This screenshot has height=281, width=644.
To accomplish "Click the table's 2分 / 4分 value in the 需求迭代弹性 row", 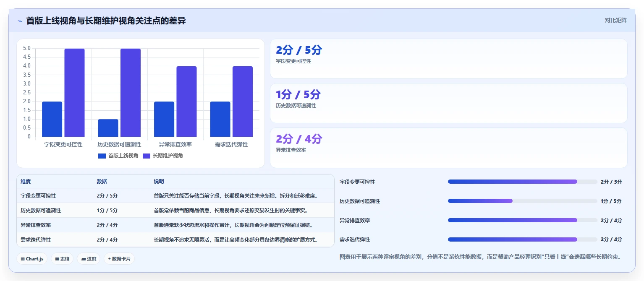I will [107, 240].
